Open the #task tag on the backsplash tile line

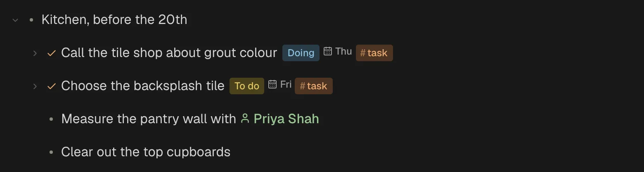[314, 86]
